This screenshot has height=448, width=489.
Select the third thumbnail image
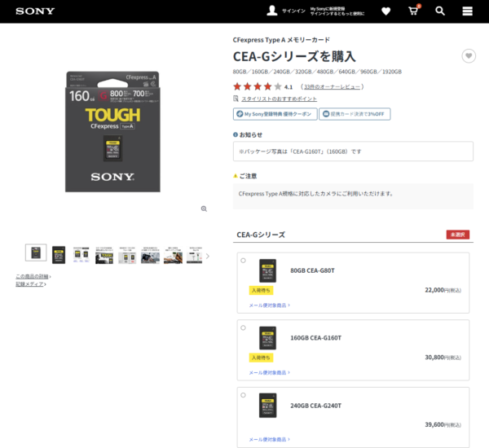(81, 255)
